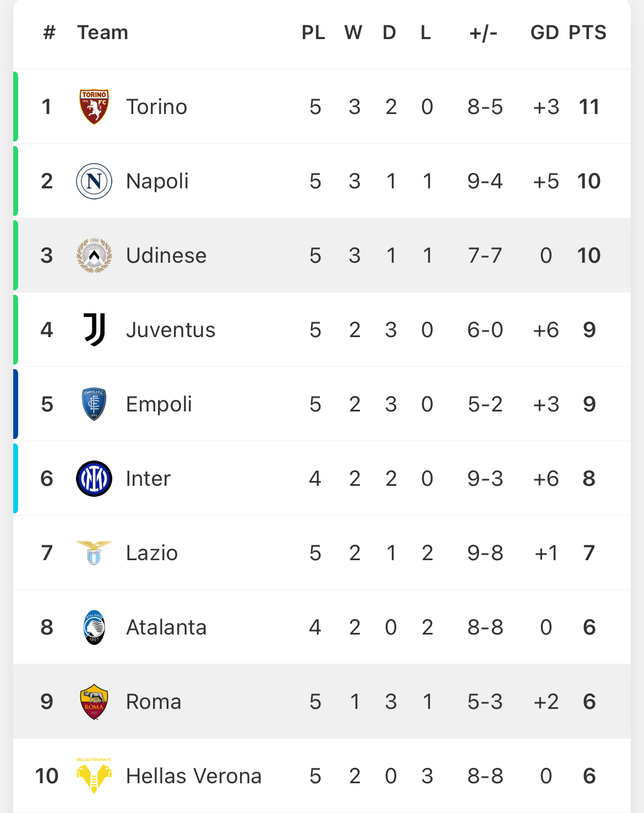This screenshot has height=813, width=644.
Task: Tap the Udinese club crest
Action: click(94, 256)
